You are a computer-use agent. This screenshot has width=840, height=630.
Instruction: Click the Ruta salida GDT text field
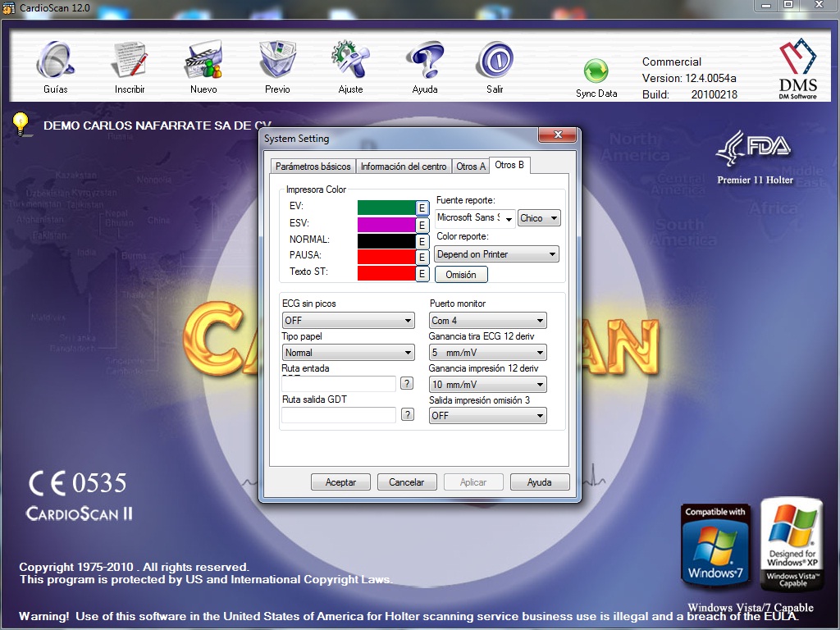(339, 415)
